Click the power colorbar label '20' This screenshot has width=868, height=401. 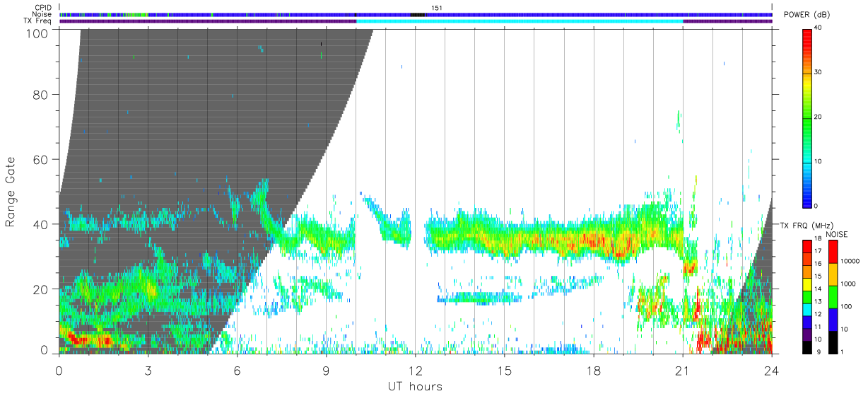819,117
